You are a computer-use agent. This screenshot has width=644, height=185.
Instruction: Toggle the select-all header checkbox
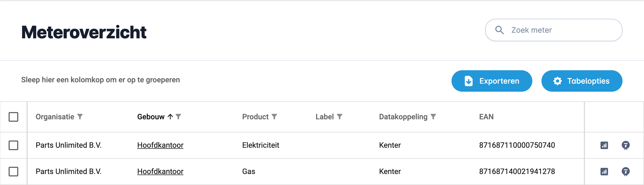point(13,117)
